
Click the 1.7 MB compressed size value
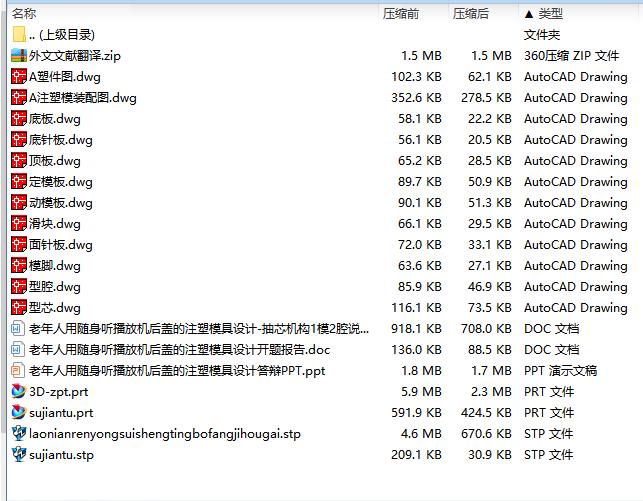(491, 371)
